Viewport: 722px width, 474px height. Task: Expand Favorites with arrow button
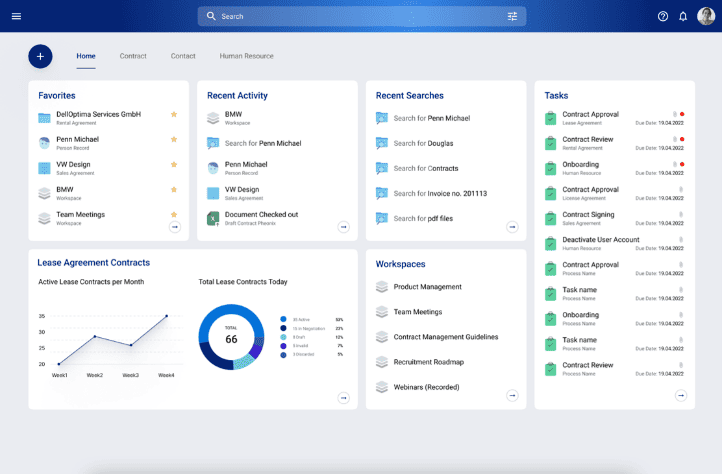coord(175,227)
